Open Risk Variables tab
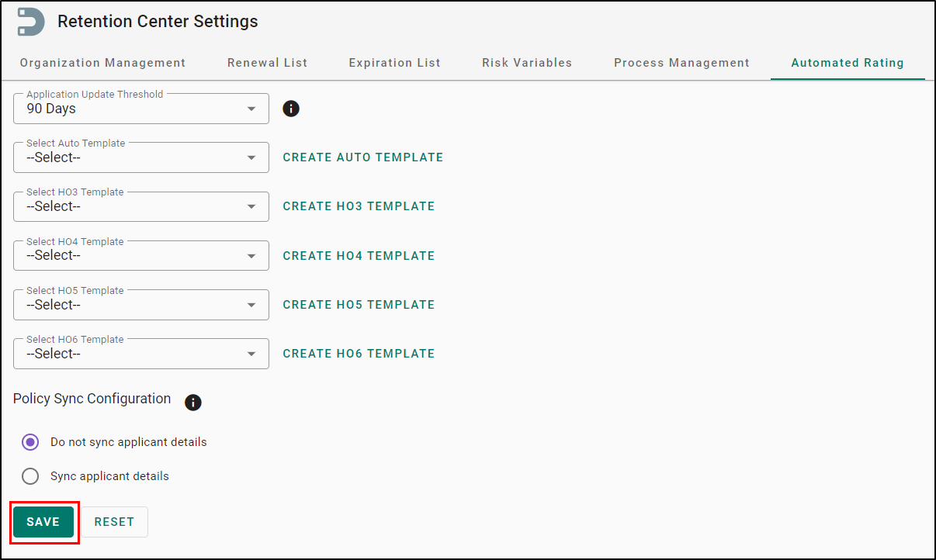Screen dimensions: 936x560 [527, 63]
